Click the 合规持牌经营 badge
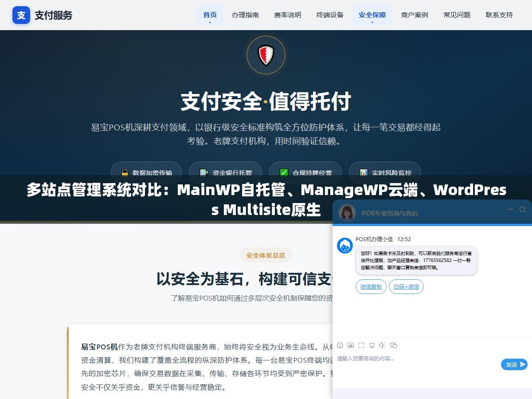The height and width of the screenshot is (399, 532). pos(305,172)
